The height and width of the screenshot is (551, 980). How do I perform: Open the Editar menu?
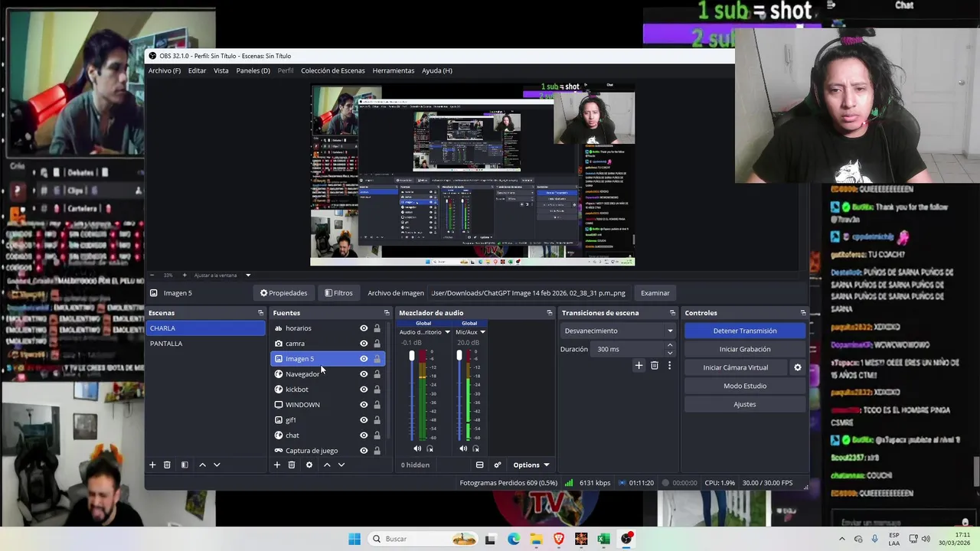point(197,70)
